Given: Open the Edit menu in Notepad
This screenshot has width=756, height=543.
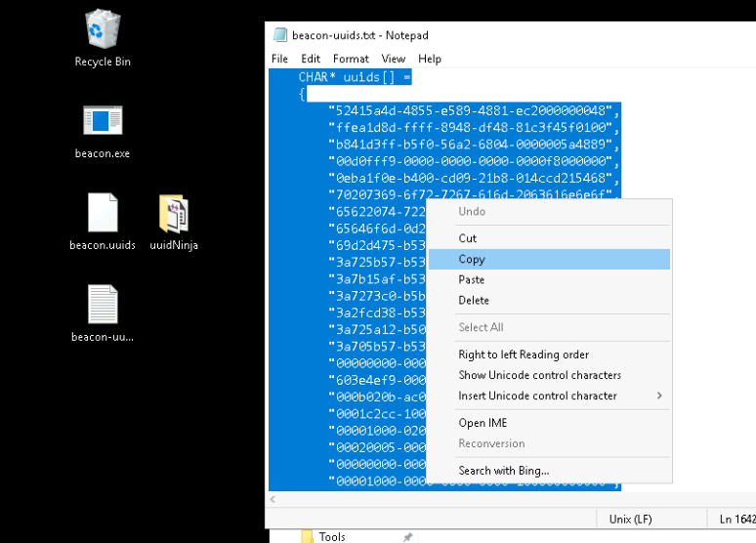Looking at the screenshot, I should tap(311, 59).
